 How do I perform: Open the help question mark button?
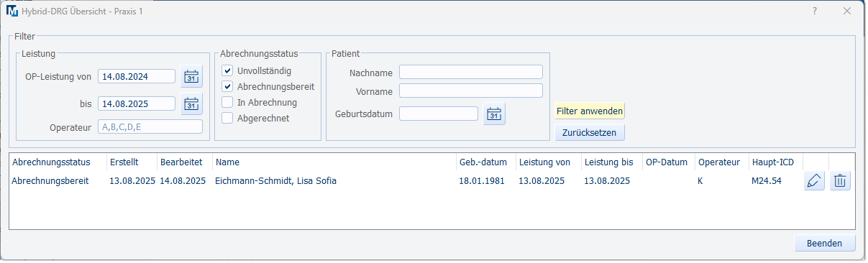pos(815,11)
